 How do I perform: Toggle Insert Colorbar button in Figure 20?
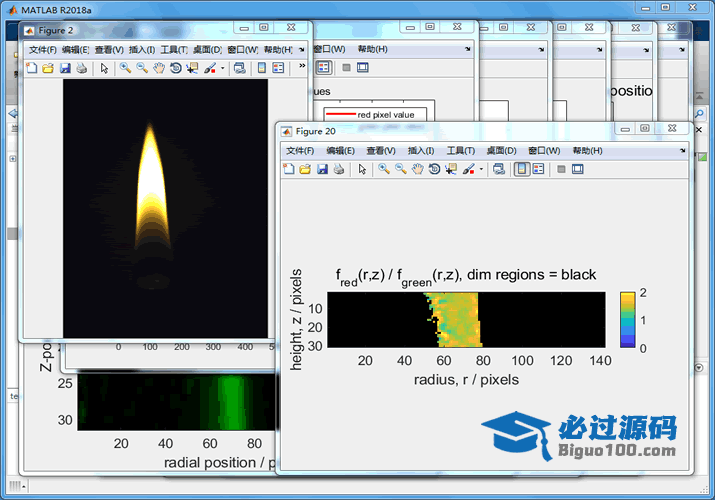[x=522, y=170]
